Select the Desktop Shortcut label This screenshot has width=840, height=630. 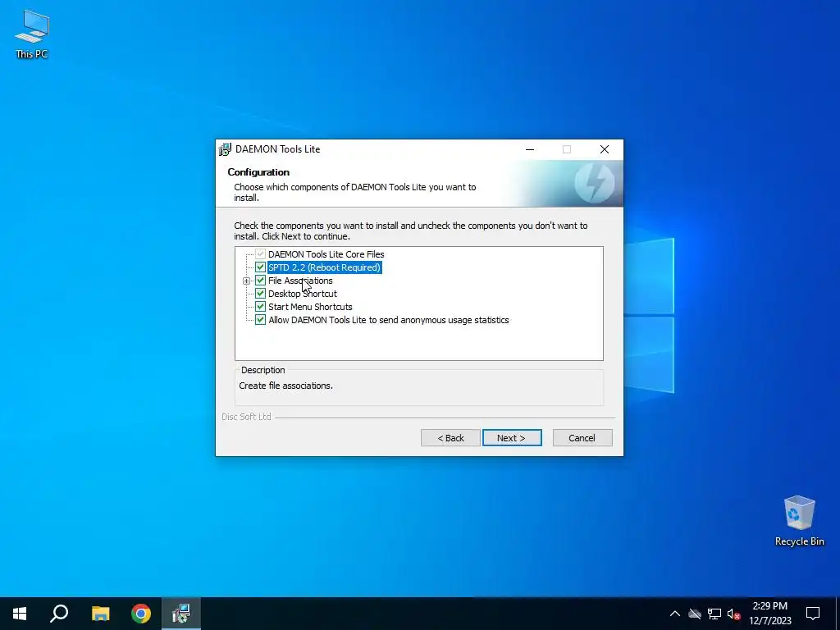(x=303, y=294)
